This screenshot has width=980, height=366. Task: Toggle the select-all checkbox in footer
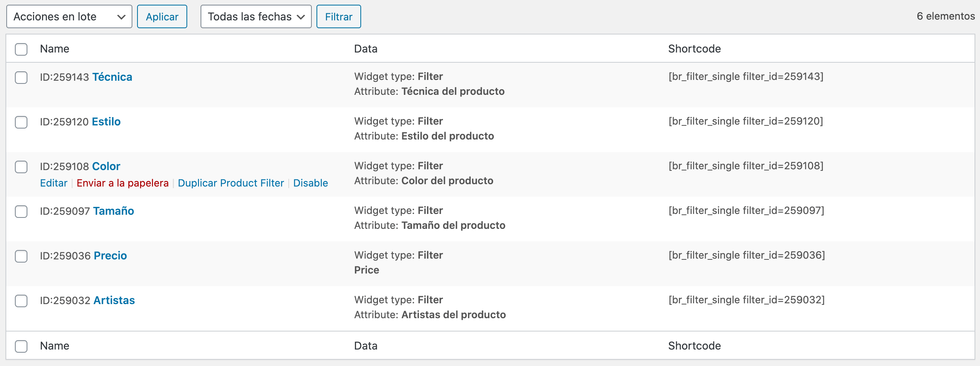(21, 346)
